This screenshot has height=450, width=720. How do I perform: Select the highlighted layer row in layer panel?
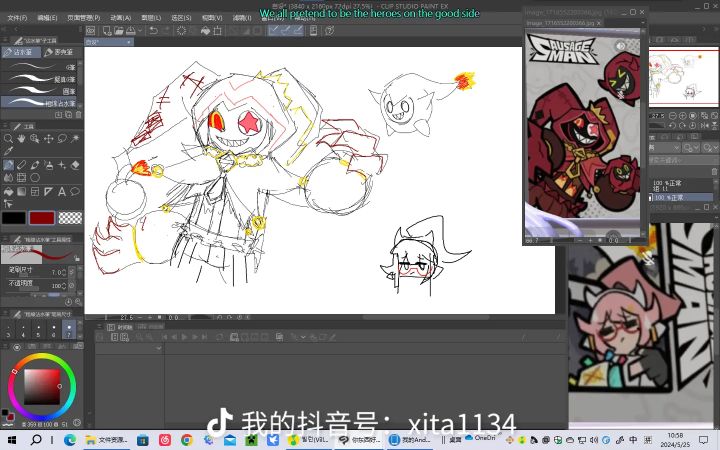pyautogui.click(x=681, y=197)
